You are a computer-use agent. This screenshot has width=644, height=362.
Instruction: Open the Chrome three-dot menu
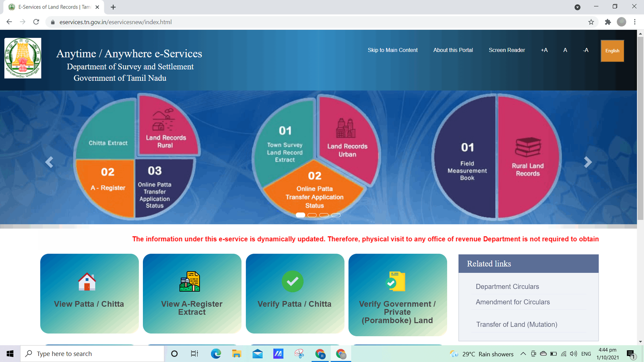tap(635, 22)
